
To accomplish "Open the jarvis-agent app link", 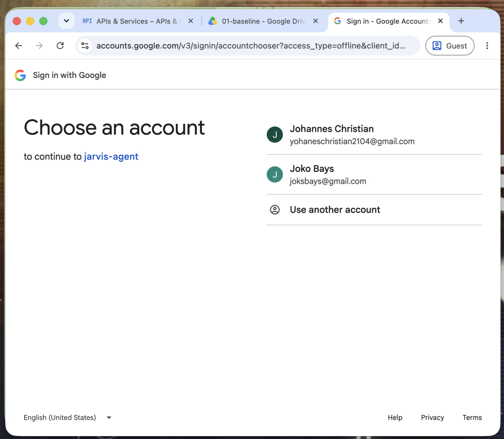I will click(x=111, y=157).
